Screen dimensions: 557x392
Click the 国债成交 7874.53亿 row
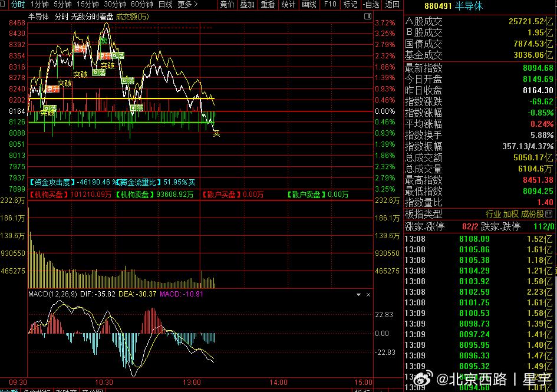pyautogui.click(x=479, y=44)
